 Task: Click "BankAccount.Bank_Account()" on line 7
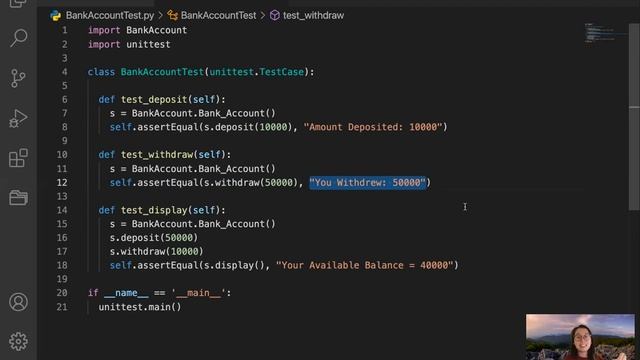click(203, 113)
